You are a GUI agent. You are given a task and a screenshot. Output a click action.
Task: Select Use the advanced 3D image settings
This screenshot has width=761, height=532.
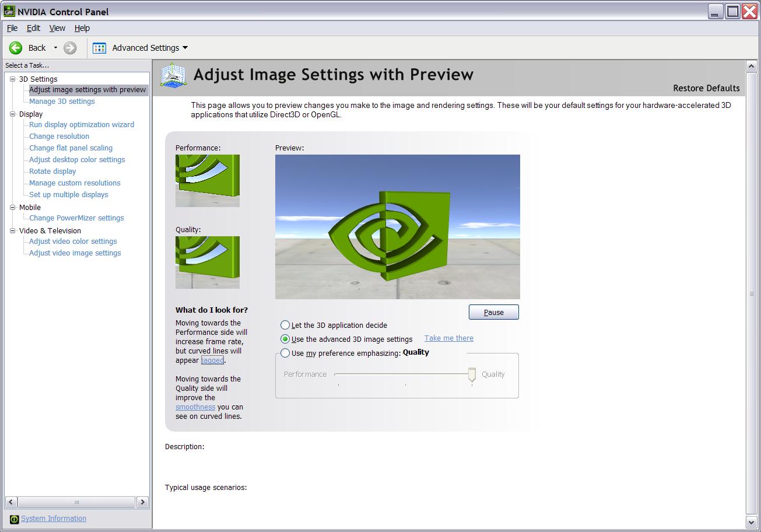point(346,339)
